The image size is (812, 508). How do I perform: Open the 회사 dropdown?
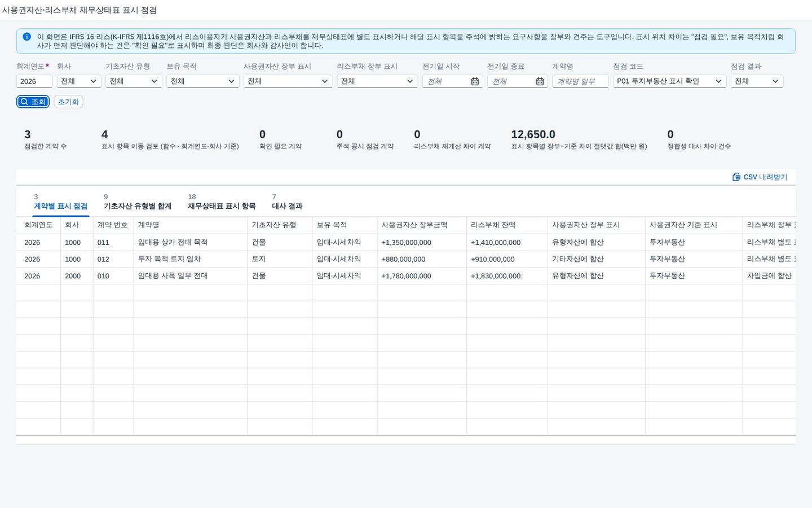(x=79, y=81)
